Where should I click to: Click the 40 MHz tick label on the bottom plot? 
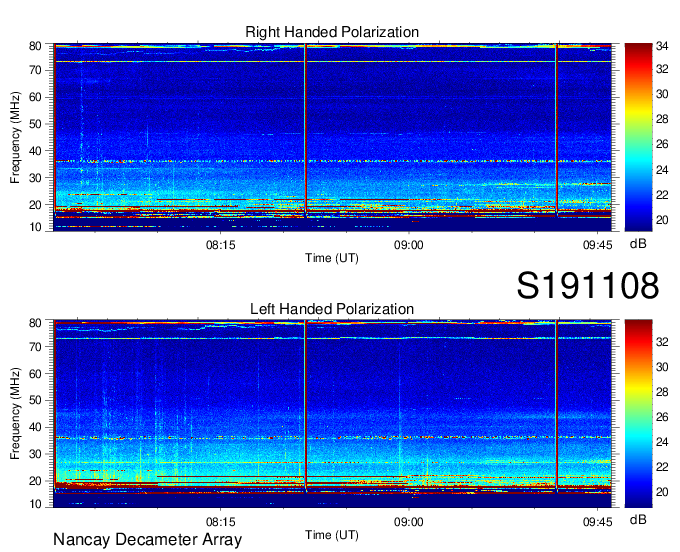click(36, 428)
